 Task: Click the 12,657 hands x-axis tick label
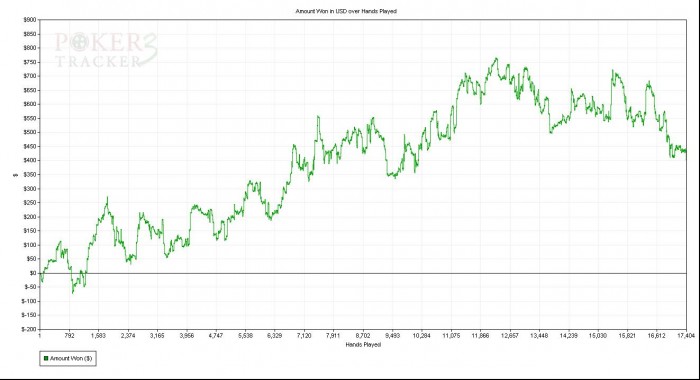510,336
